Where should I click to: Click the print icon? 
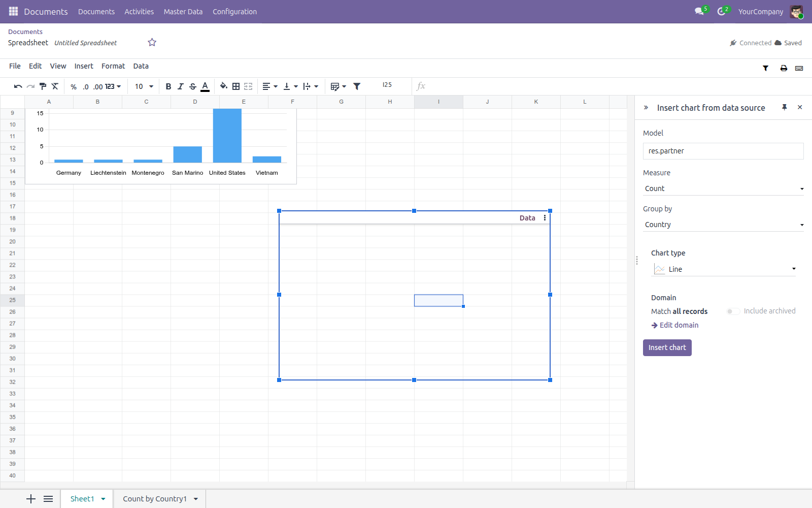784,68
